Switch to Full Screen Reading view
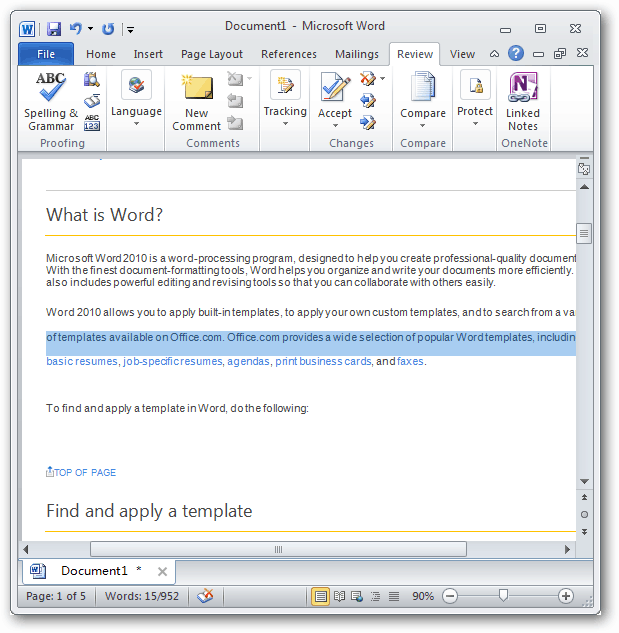Screen dimensions: 619x633 [340, 596]
